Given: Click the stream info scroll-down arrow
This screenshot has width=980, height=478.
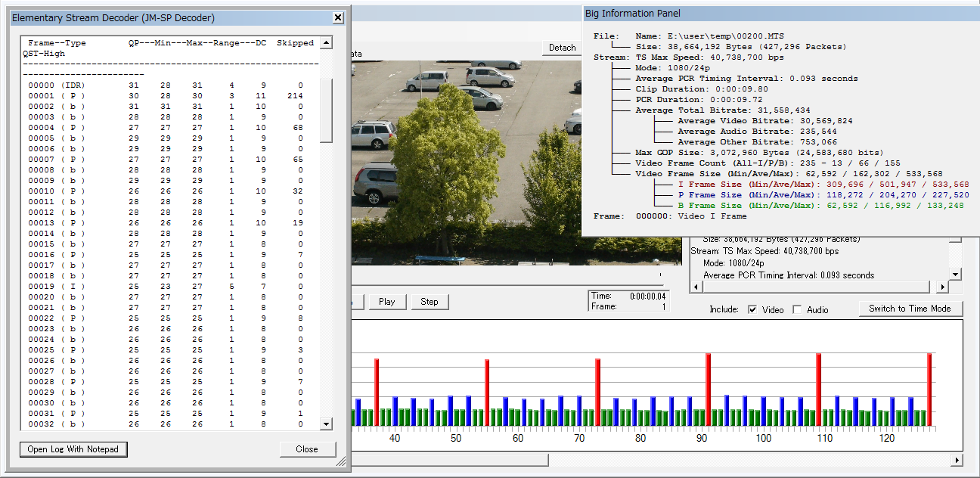Looking at the screenshot, I should click(x=955, y=274).
